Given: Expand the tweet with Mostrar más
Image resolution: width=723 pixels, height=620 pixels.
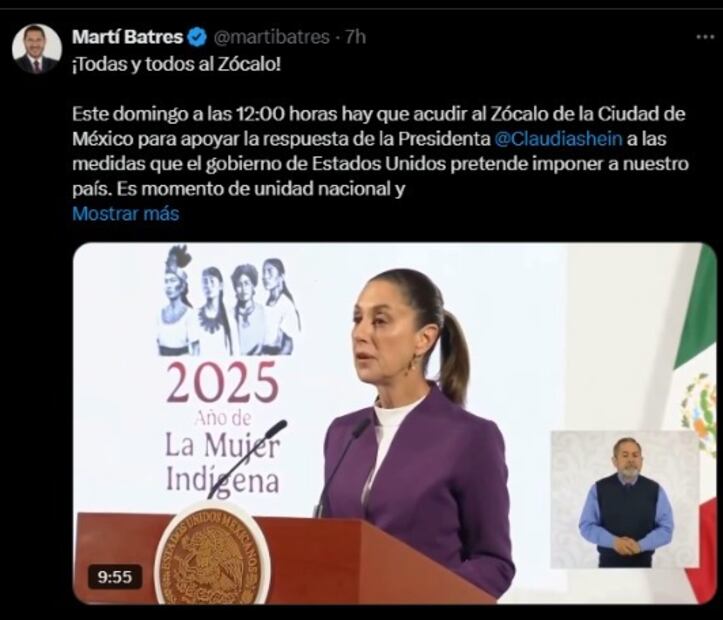Looking at the screenshot, I should [x=125, y=214].
